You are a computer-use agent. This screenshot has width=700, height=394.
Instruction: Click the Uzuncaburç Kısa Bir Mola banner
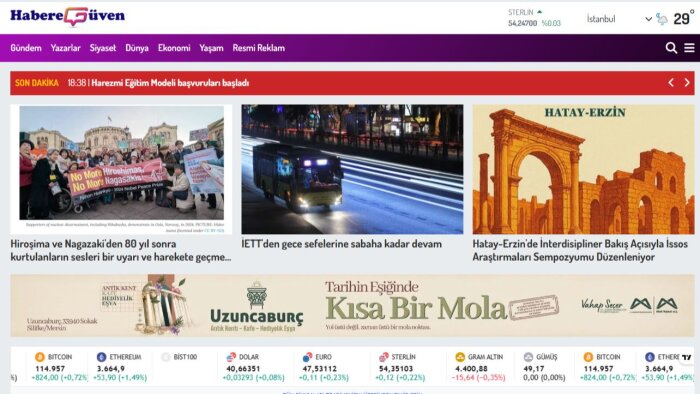(352, 306)
